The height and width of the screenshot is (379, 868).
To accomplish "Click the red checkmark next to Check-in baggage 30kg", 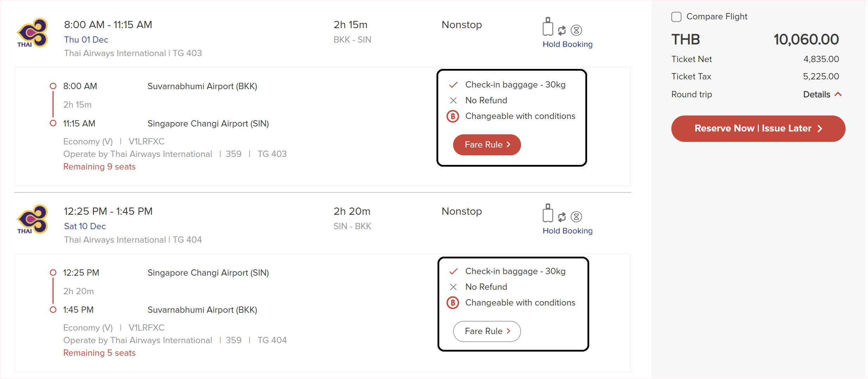I will [453, 84].
